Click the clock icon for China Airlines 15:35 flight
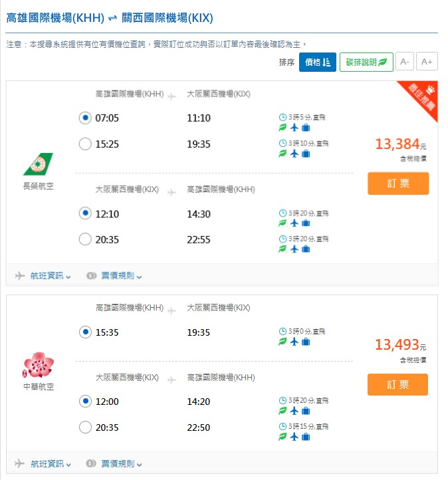The height and width of the screenshot is (480, 448). 282,331
